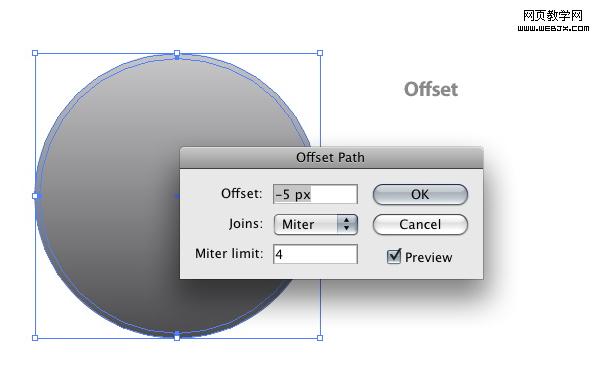The height and width of the screenshot is (375, 600).
Task: Click the gray Offset heading text
Action: click(x=431, y=90)
